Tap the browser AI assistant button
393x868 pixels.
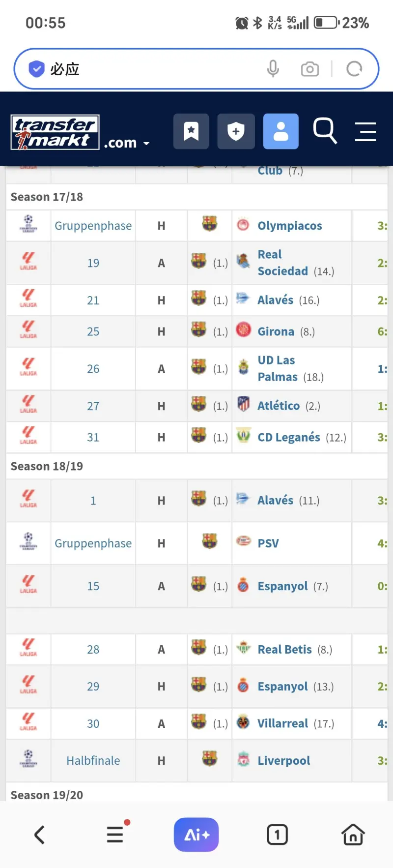click(196, 835)
